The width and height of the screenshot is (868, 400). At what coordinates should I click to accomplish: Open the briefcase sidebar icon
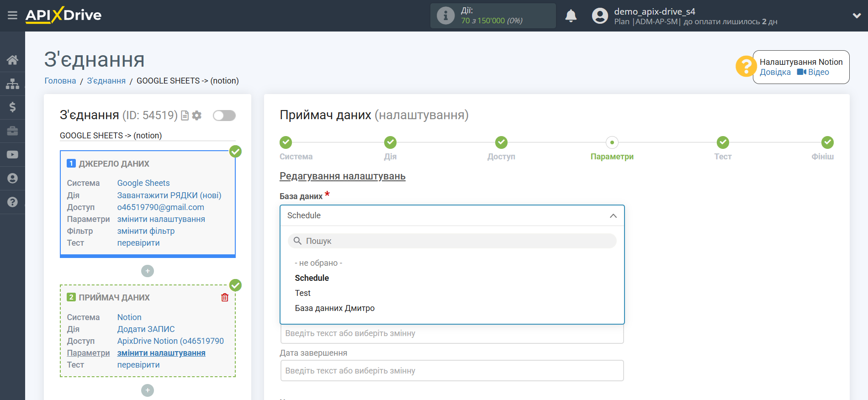(12, 131)
